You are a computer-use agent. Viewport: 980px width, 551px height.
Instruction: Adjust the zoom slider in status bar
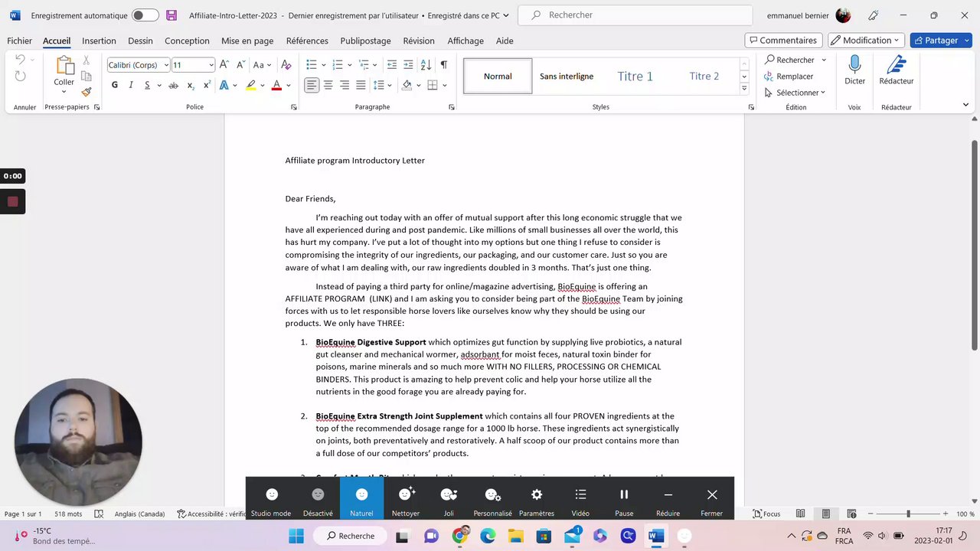coord(908,514)
